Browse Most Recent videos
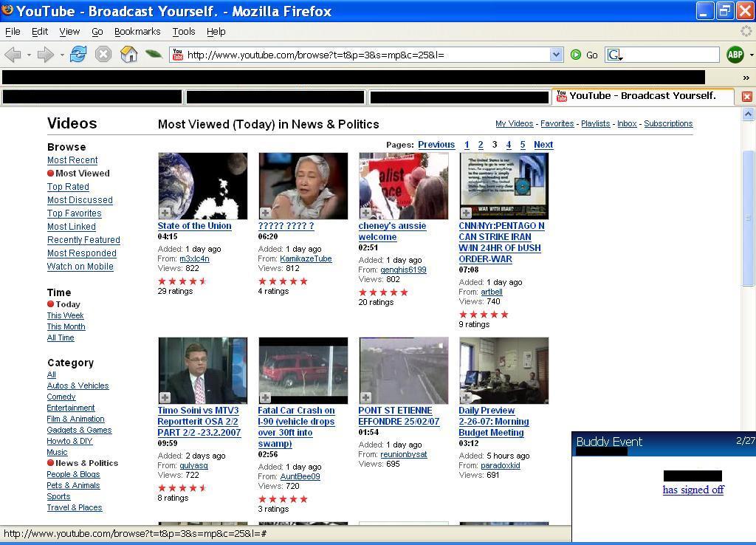 72,160
